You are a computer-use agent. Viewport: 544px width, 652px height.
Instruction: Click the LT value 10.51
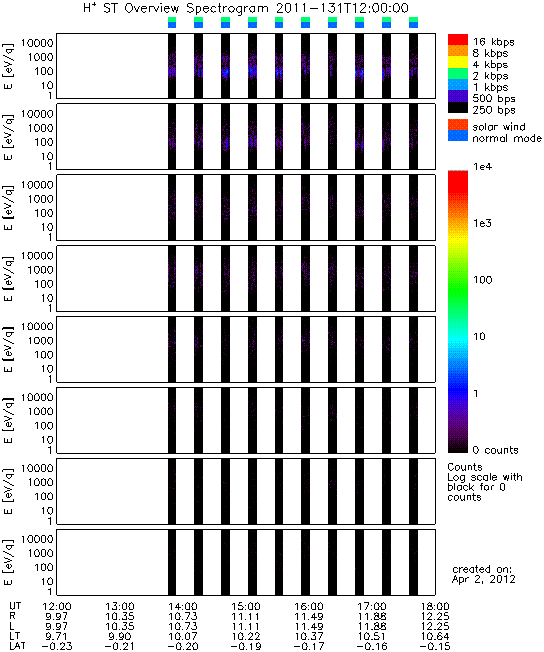click(x=372, y=637)
